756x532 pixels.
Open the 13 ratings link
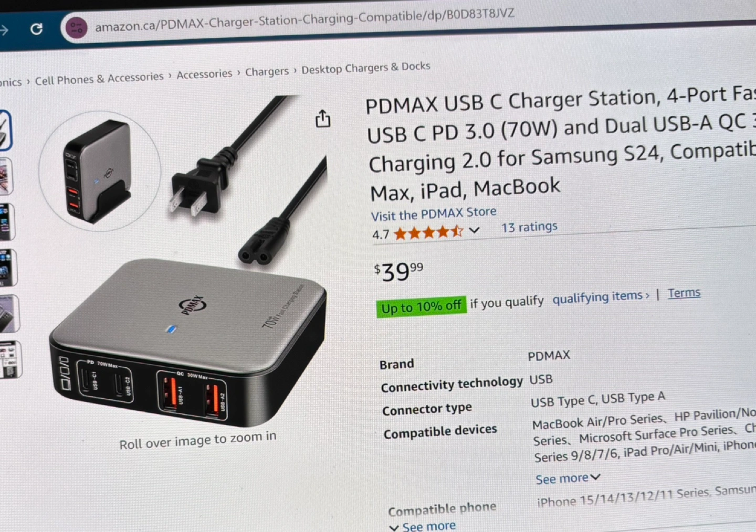[x=529, y=227]
